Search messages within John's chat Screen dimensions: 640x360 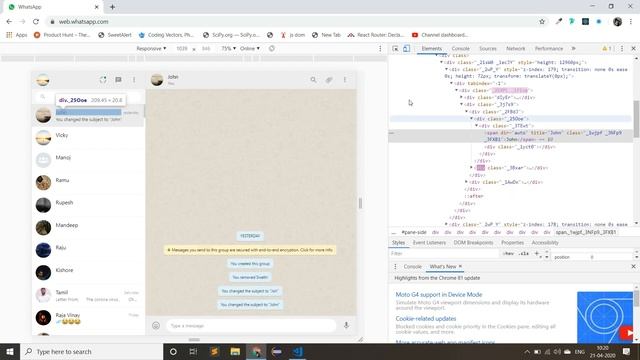coord(313,80)
